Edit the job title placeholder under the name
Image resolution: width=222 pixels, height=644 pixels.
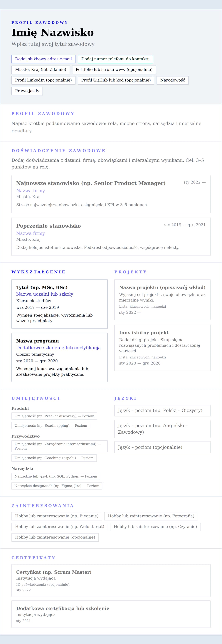53,44
